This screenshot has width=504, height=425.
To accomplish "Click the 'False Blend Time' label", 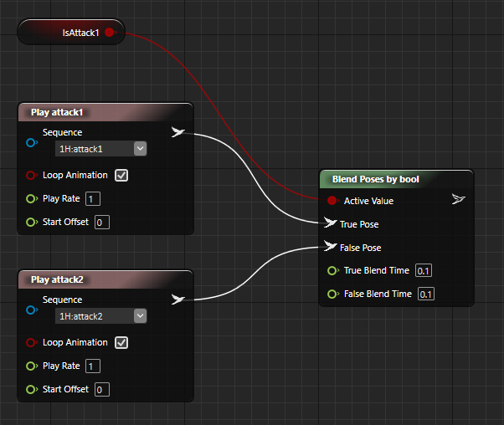I will [x=378, y=294].
